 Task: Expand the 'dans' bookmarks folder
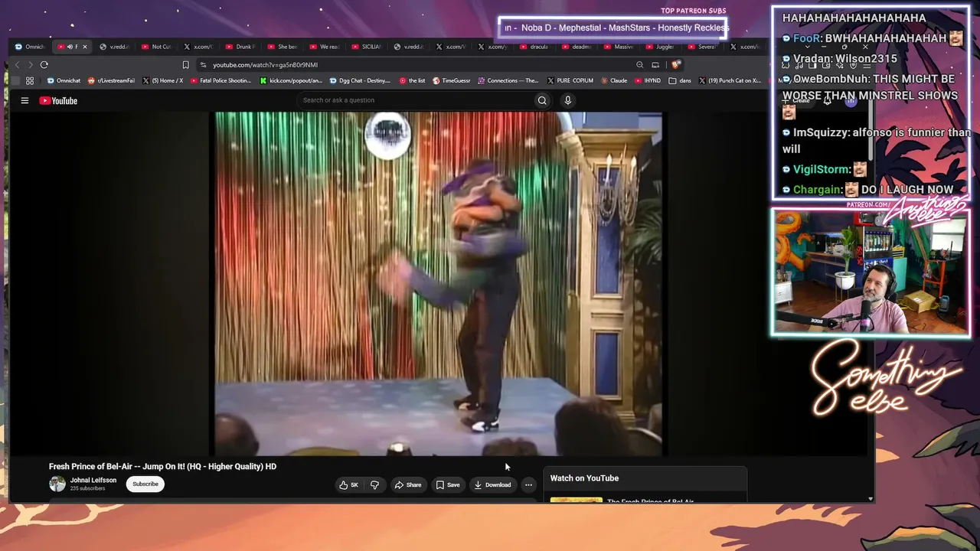pyautogui.click(x=680, y=80)
